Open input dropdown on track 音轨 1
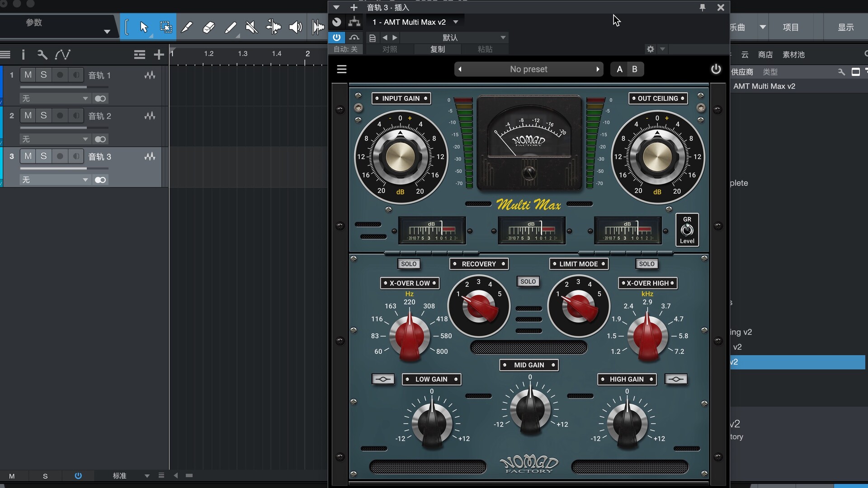Viewport: 868px width, 488px height. point(55,99)
